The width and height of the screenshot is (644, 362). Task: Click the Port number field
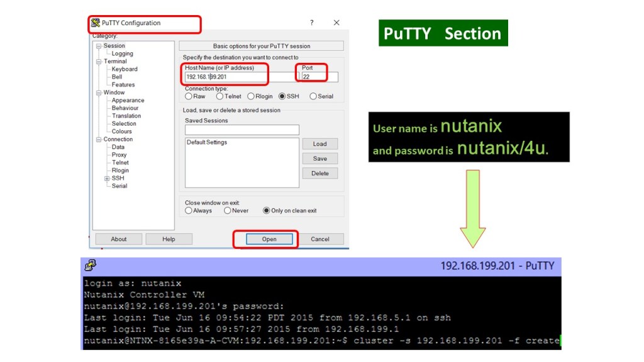tap(319, 77)
